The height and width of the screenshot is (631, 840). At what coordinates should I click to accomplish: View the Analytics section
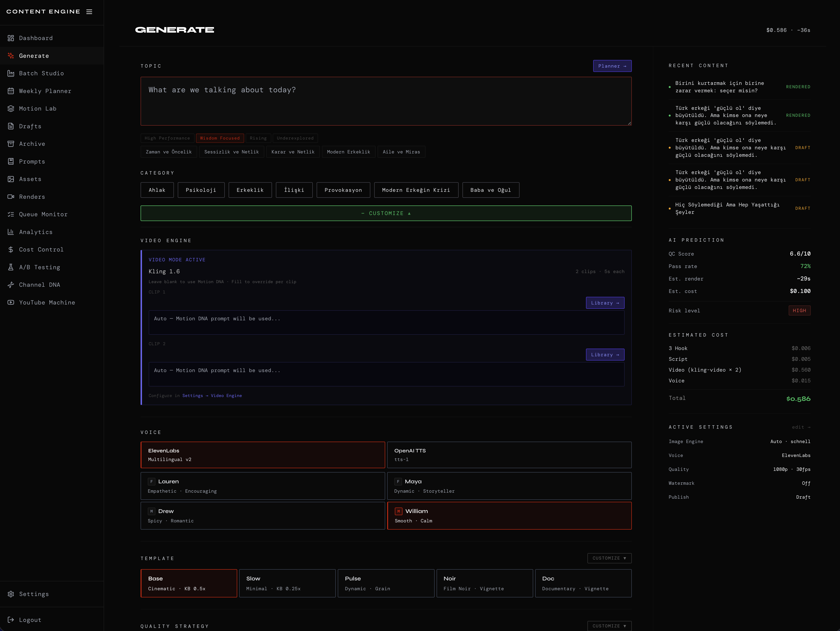coord(36,232)
